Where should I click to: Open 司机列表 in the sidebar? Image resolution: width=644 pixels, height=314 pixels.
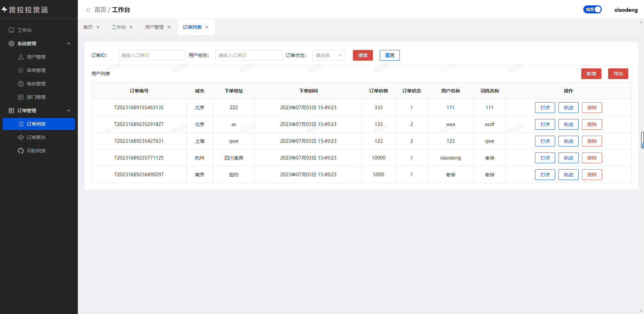click(39, 151)
